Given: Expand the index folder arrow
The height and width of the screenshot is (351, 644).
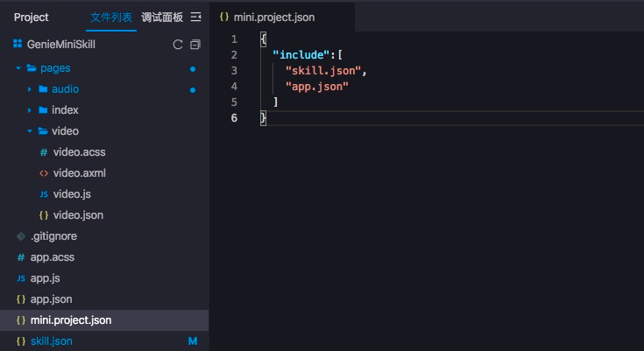Looking at the screenshot, I should click(x=30, y=110).
